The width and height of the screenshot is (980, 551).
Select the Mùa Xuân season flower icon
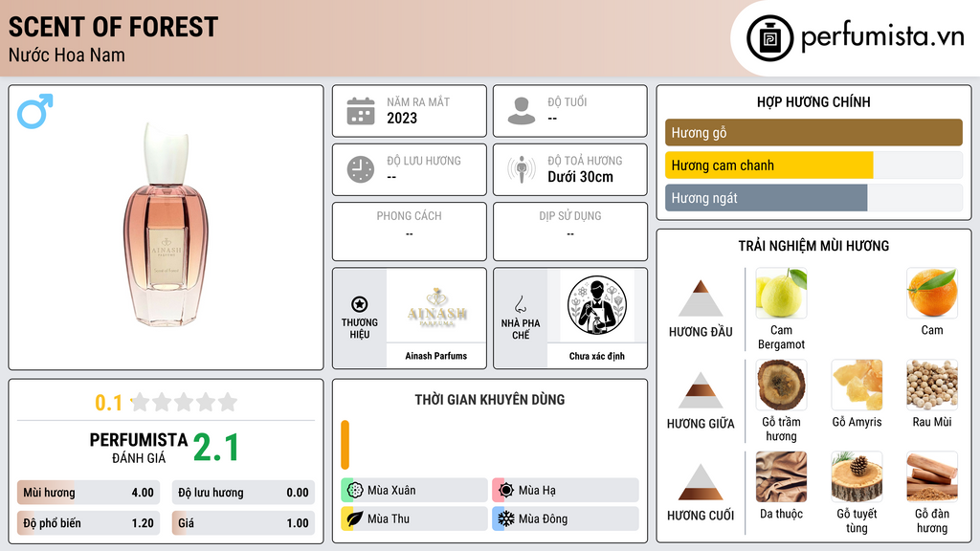point(355,491)
